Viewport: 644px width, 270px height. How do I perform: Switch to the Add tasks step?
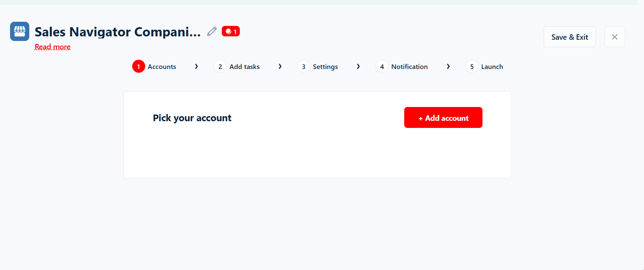point(244,66)
